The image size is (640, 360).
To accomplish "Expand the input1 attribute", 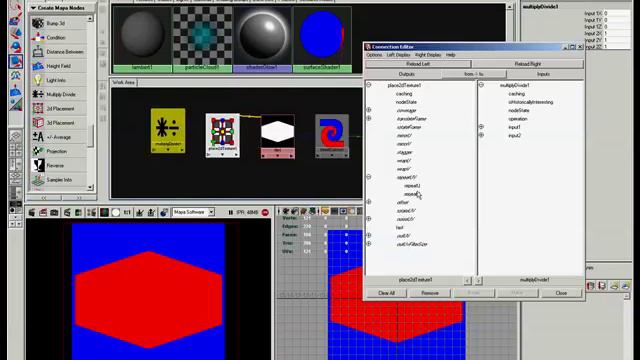I will (x=481, y=127).
